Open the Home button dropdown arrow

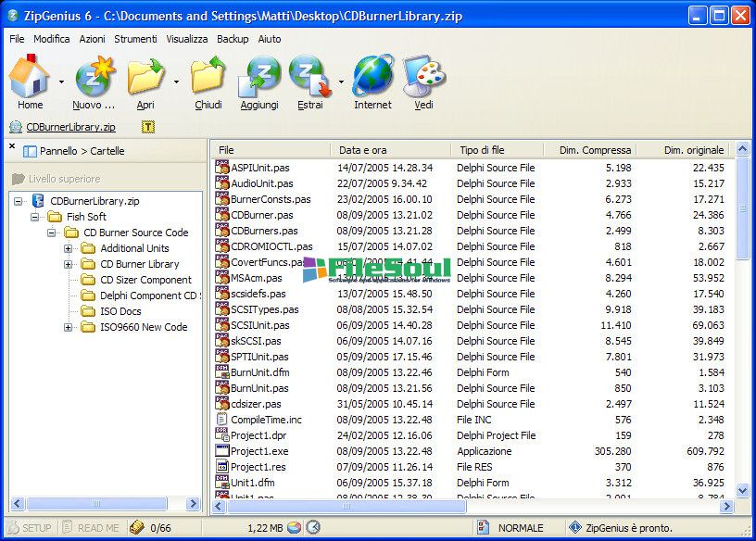tap(61, 82)
